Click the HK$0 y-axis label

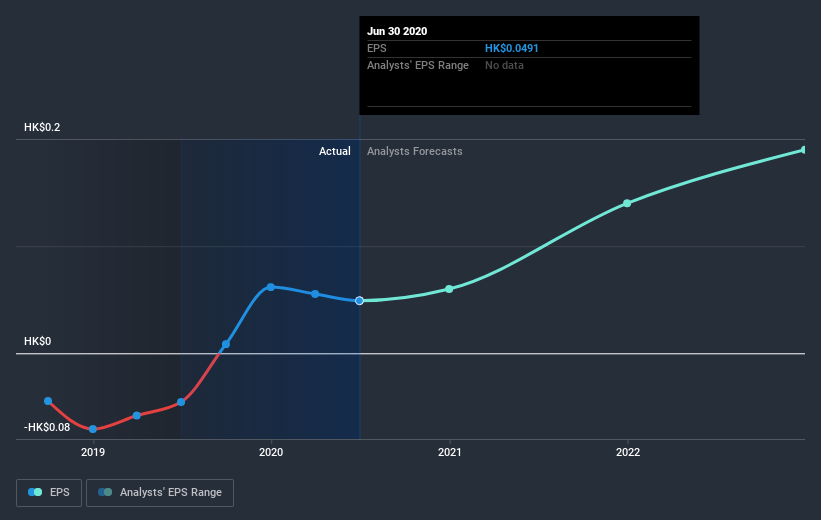pos(38,341)
